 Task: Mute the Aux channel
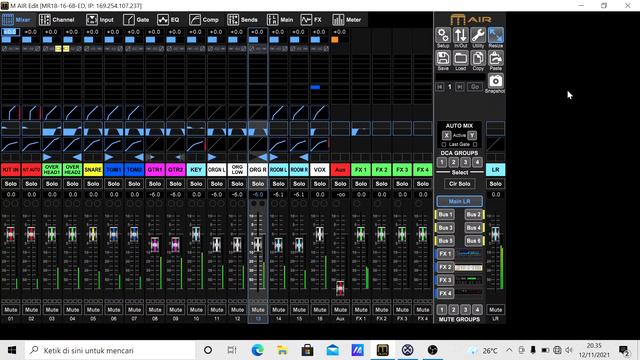click(x=340, y=310)
